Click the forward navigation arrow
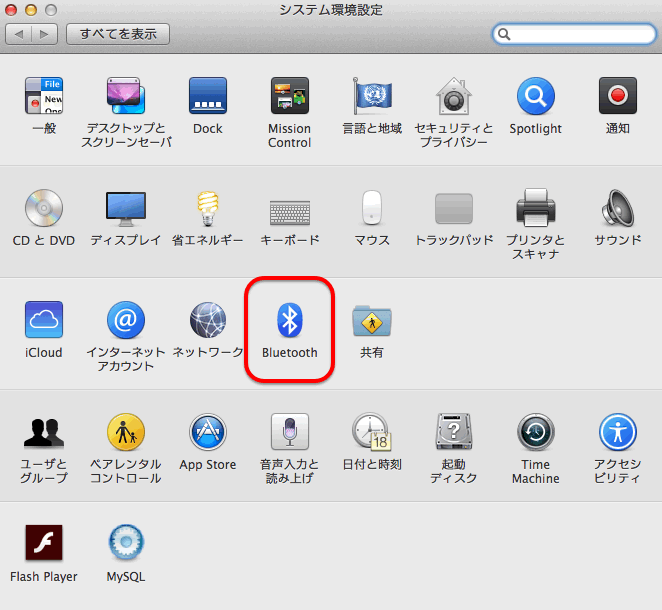Image resolution: width=662 pixels, height=610 pixels. tap(45, 34)
